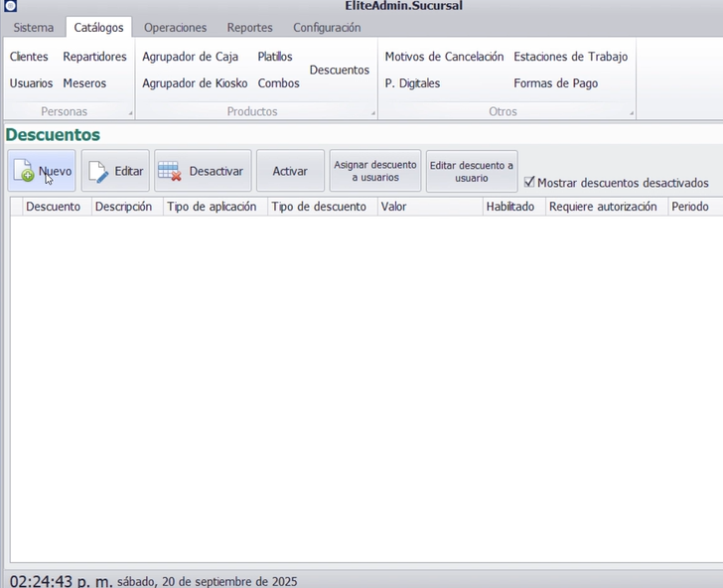This screenshot has height=588, width=723.
Task: Open the Reportes tab
Action: pyautogui.click(x=249, y=28)
